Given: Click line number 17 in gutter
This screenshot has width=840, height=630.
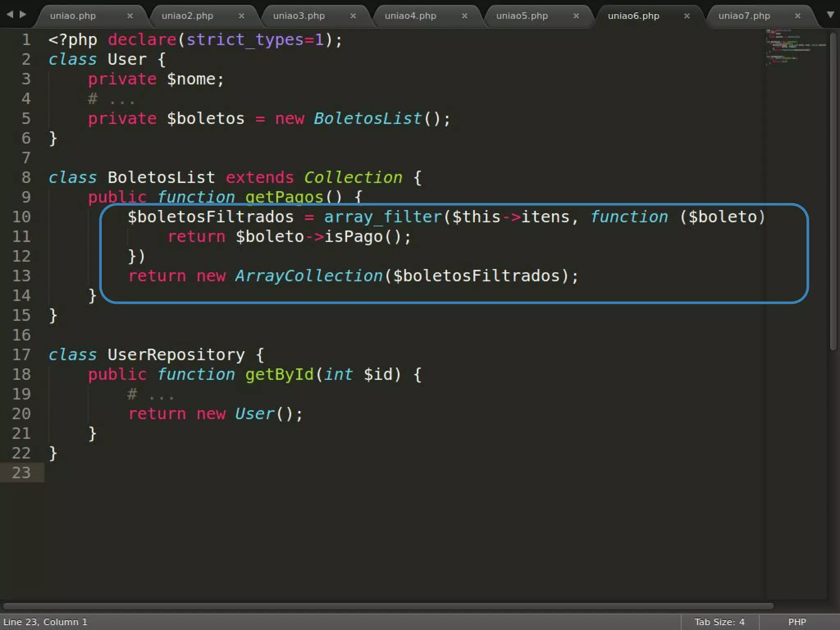Looking at the screenshot, I should coord(21,354).
